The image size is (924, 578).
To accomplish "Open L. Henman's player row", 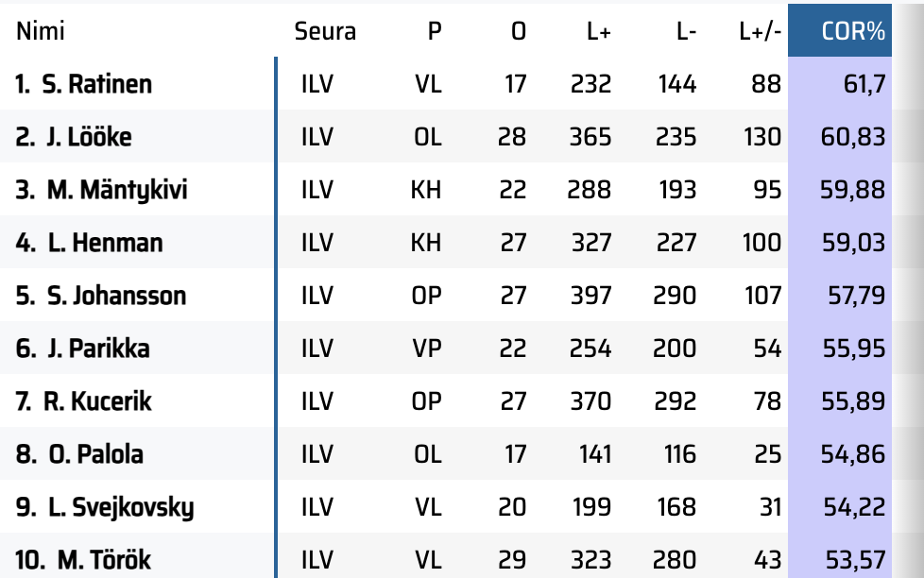I will [105, 243].
